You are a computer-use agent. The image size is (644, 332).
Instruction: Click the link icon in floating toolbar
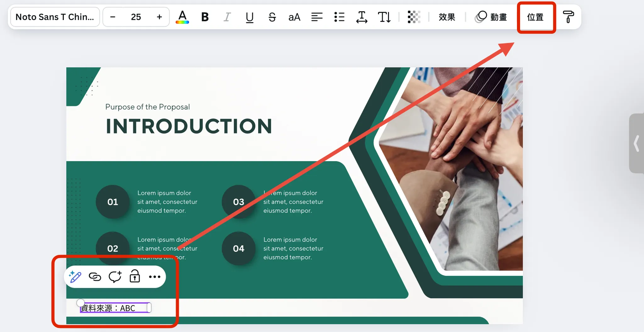[95, 277]
